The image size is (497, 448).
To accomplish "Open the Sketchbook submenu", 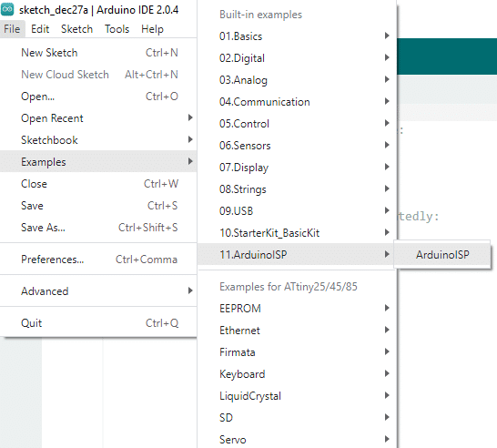I will [x=98, y=140].
